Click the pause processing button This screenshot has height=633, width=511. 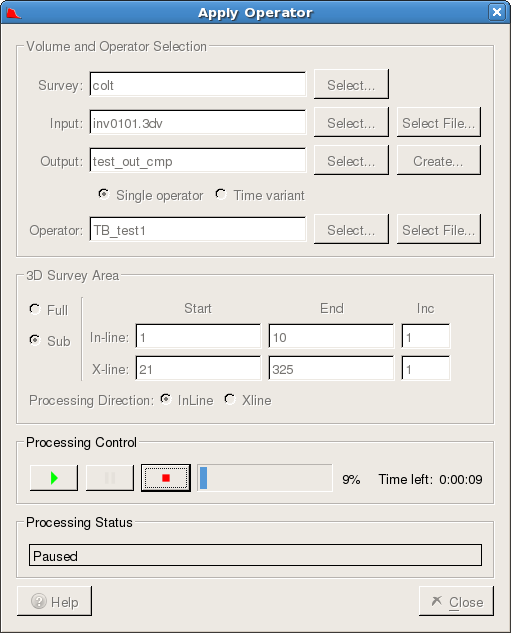tap(110, 478)
